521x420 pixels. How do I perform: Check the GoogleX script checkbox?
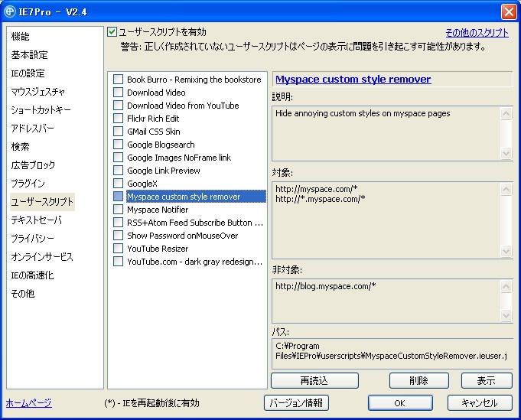click(x=118, y=184)
